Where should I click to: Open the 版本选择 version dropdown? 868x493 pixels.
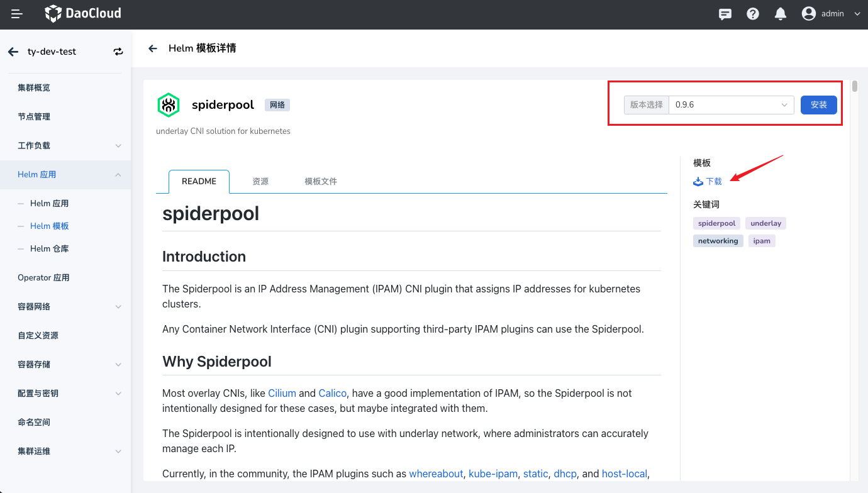point(731,105)
